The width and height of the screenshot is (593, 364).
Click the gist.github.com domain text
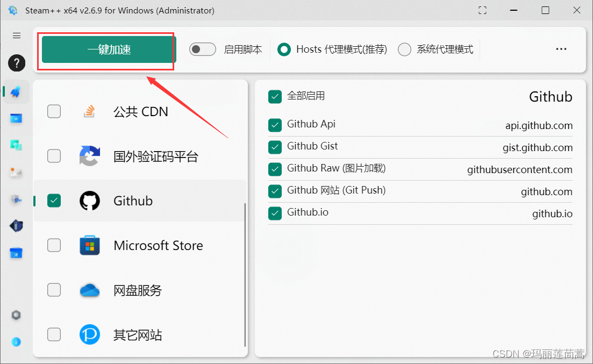pyautogui.click(x=538, y=147)
